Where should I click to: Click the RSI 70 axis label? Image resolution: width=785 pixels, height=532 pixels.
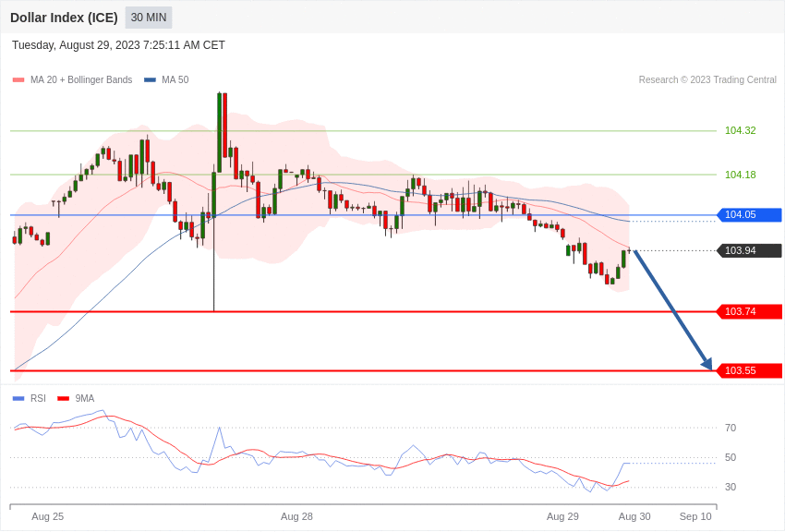[731, 428]
